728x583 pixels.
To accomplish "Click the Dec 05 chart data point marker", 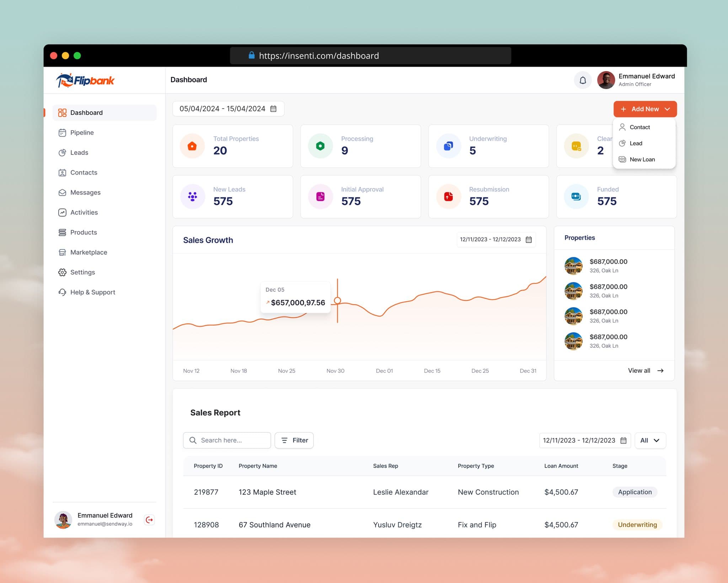I will 337,301.
